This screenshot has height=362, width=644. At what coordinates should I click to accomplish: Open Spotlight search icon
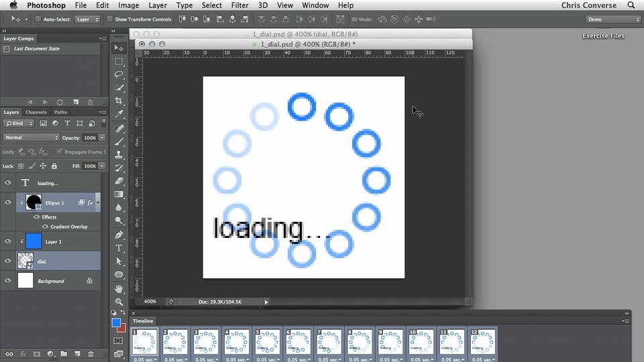click(x=631, y=5)
